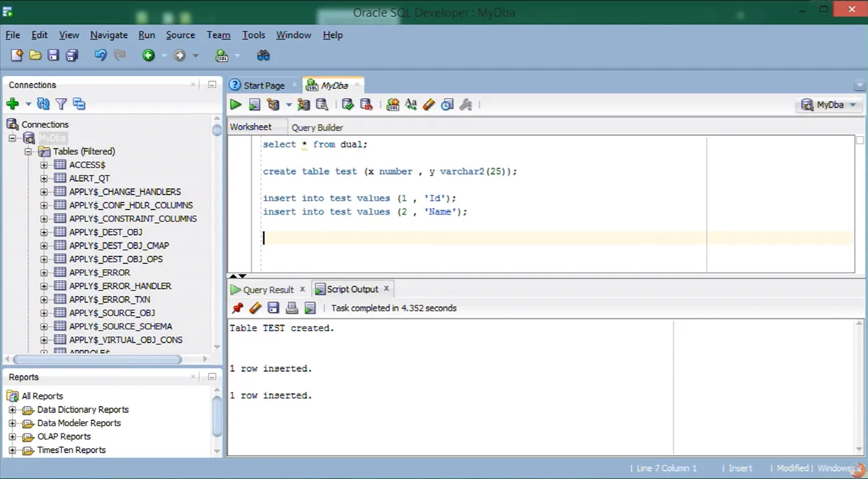Switch to the Query Result tab
Screen dimensions: 868x479
pyautogui.click(x=268, y=289)
